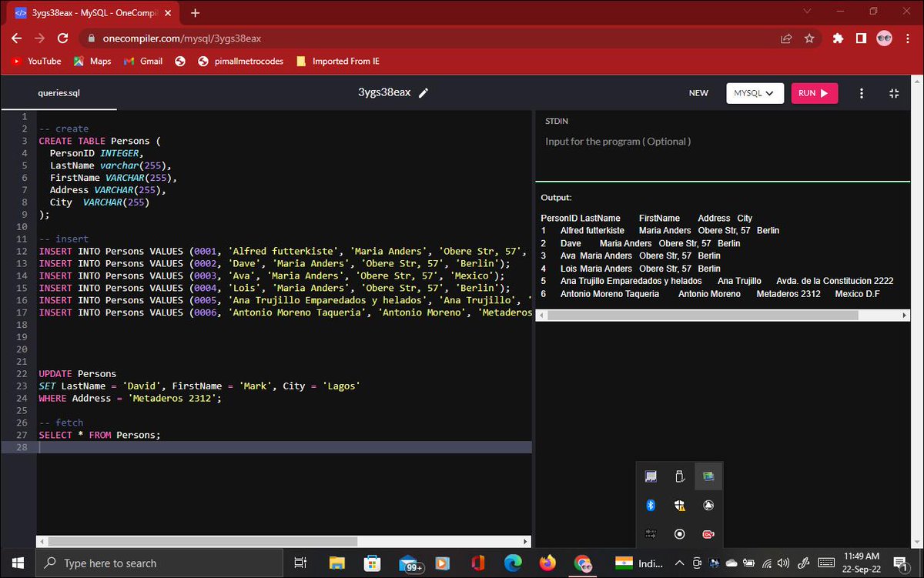Screen dimensions: 924x578
Task: Select the queries.sql file tab
Action: tap(59, 93)
